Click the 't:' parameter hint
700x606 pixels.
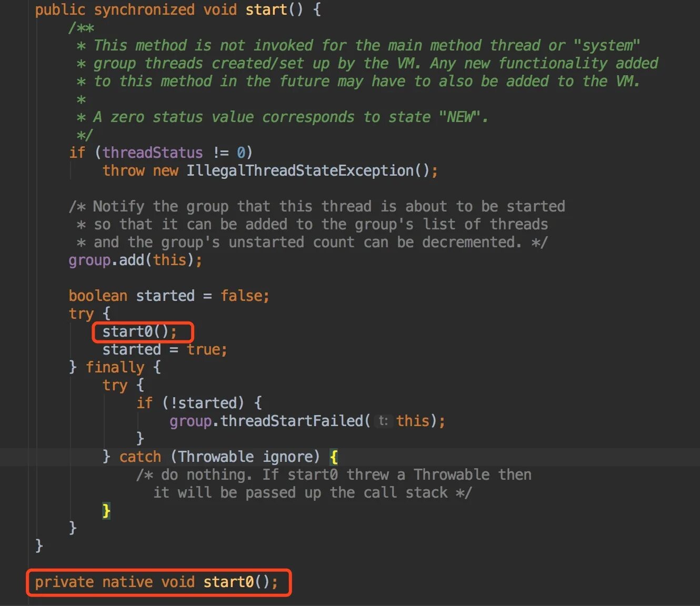[384, 421]
